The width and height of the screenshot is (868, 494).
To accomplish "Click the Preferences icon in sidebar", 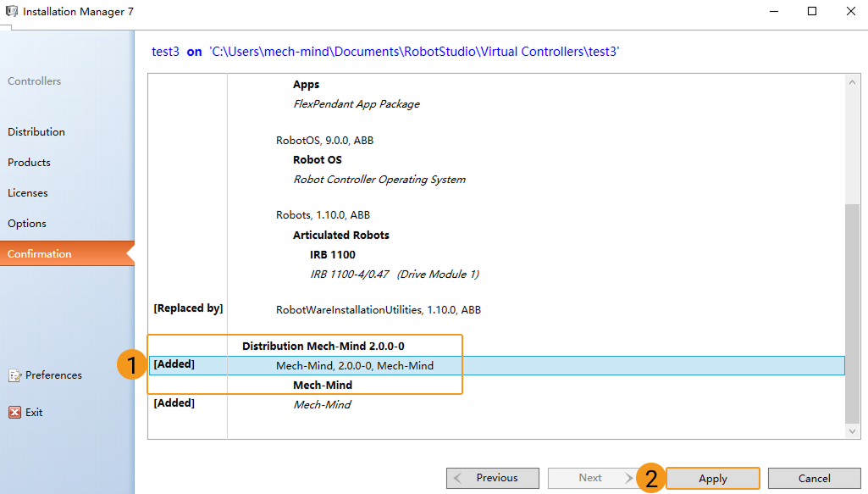I will [x=14, y=375].
